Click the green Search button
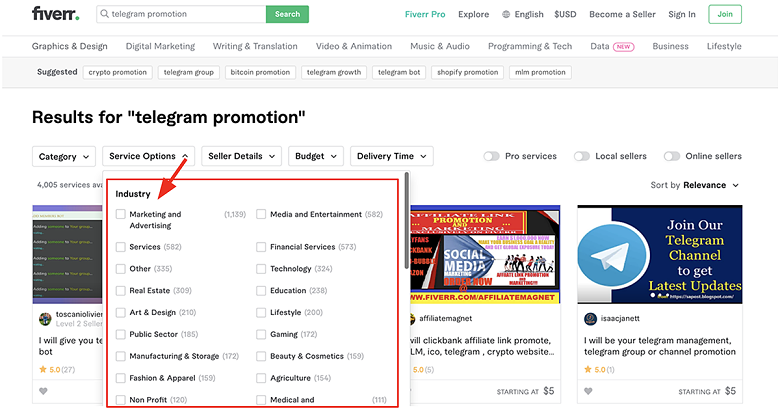 287,14
